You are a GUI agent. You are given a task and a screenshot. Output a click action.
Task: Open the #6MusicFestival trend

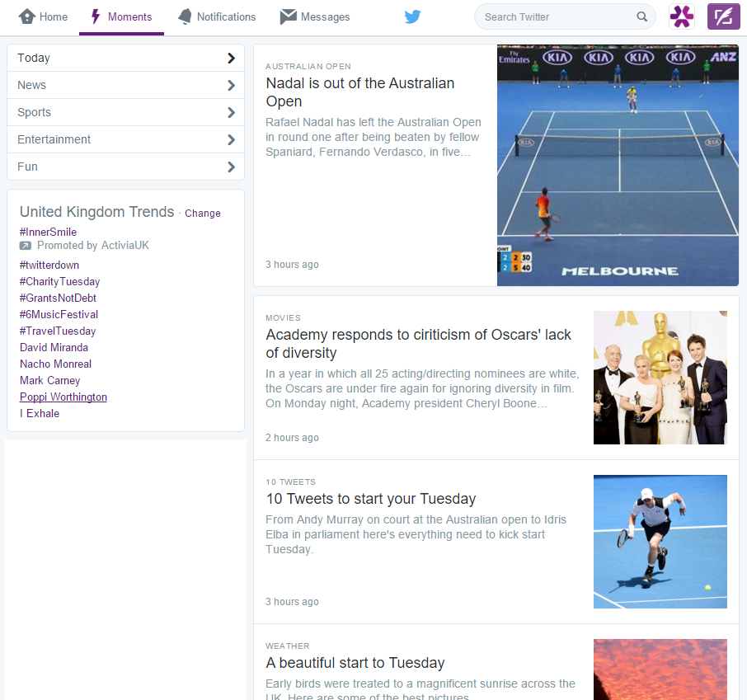click(59, 314)
